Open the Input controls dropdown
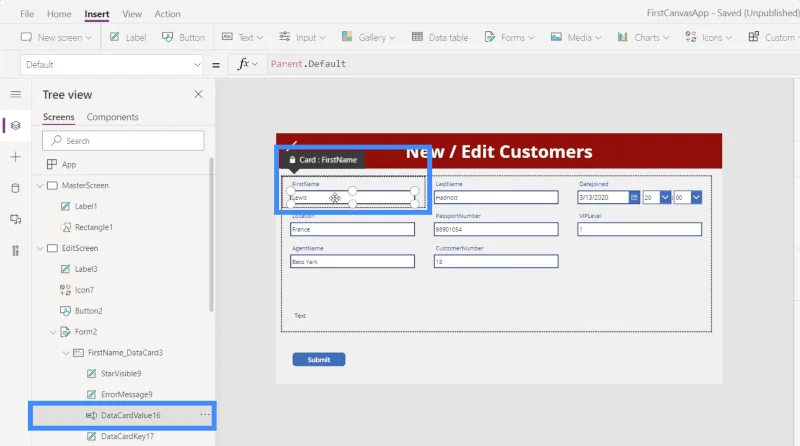800x446 pixels. pyautogui.click(x=302, y=37)
